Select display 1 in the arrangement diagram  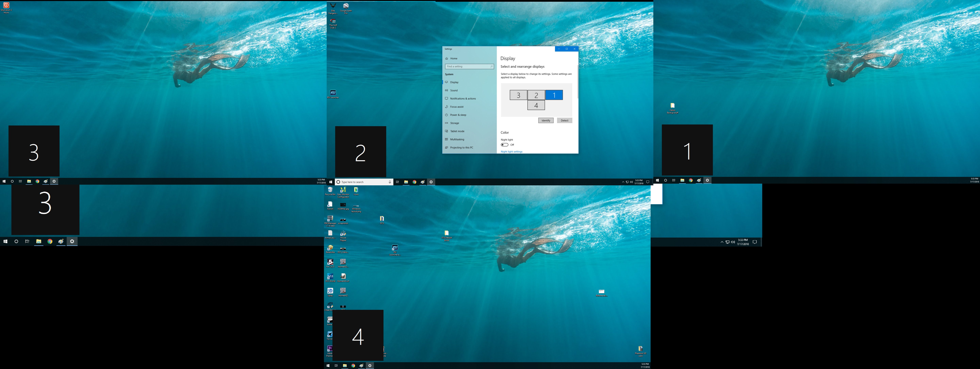pyautogui.click(x=554, y=95)
